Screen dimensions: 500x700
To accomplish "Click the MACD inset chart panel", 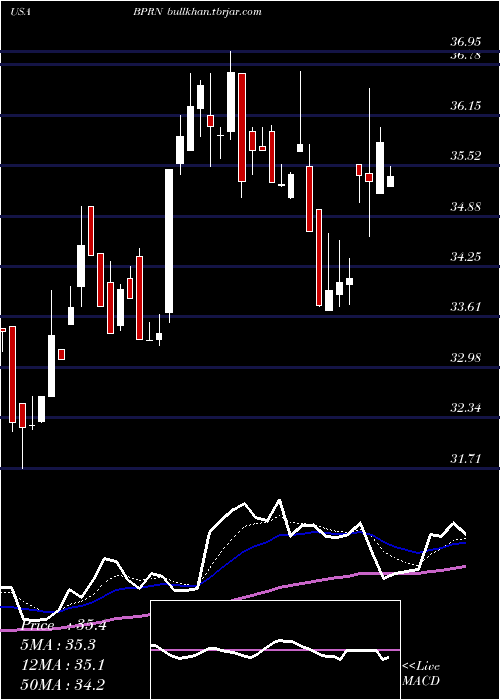I will point(275,650).
